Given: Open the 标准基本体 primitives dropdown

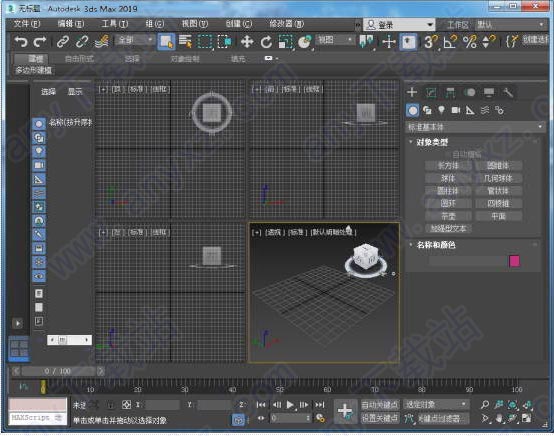Looking at the screenshot, I should [475, 127].
